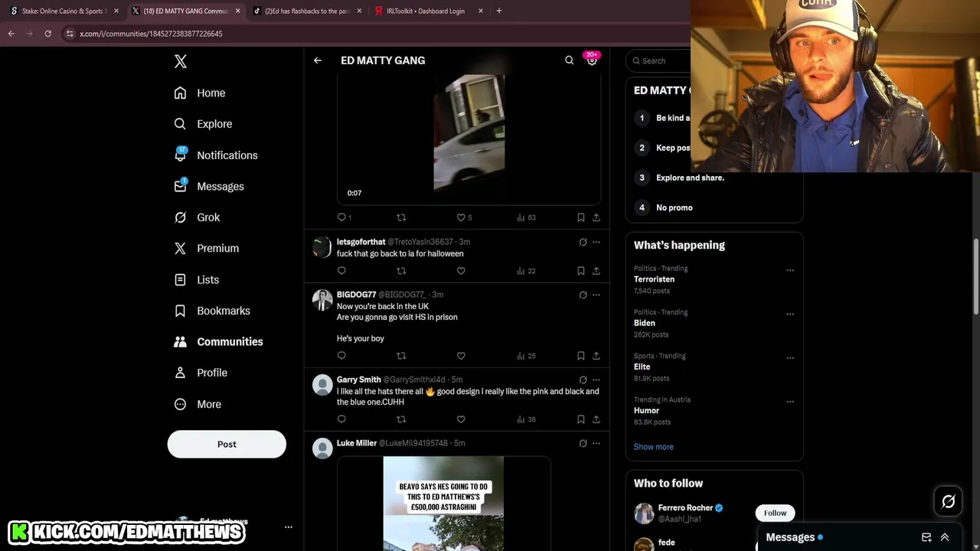The height and width of the screenshot is (551, 980).
Task: Repost letsgoforthat's post
Action: click(401, 271)
